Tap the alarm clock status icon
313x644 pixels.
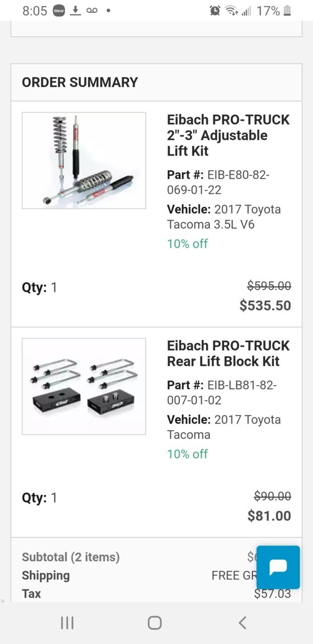tap(215, 11)
